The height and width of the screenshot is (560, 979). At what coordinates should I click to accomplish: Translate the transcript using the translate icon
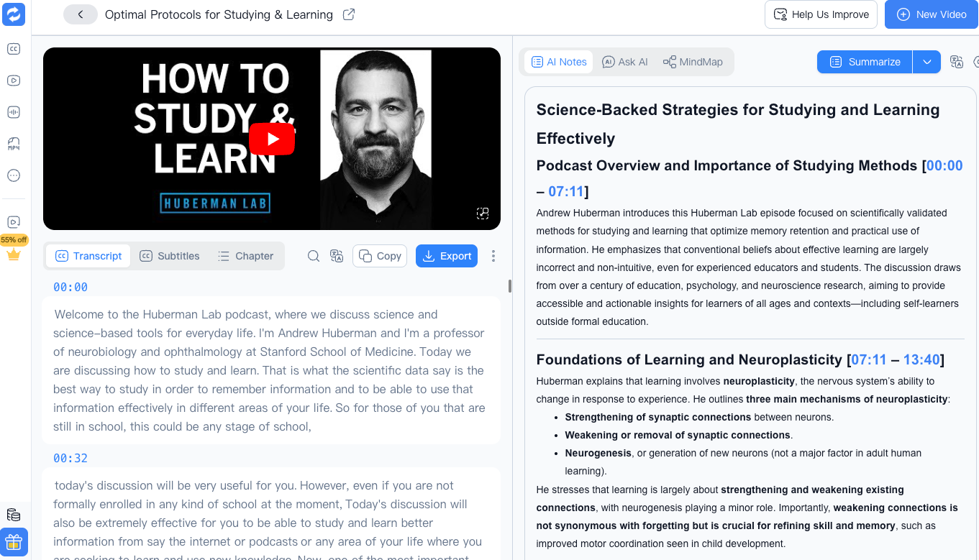point(337,256)
